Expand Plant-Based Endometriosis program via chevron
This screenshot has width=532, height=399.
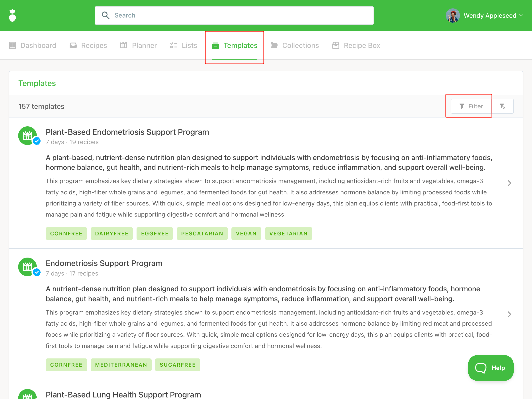click(509, 183)
